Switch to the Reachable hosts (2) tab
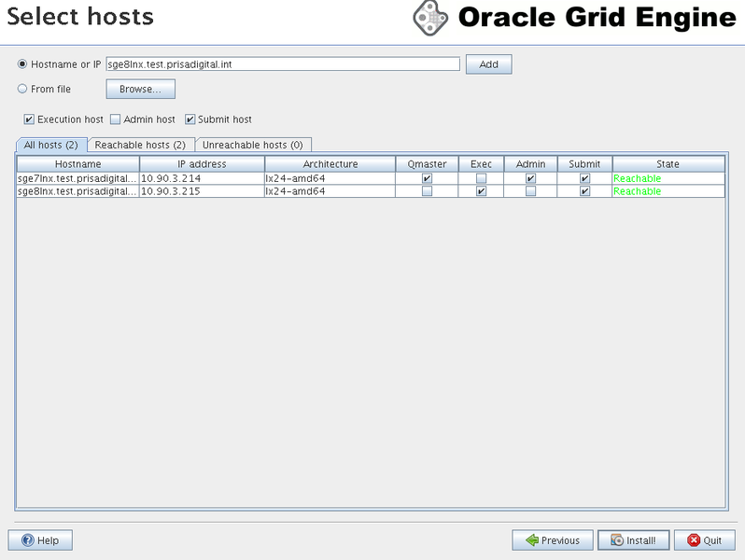The height and width of the screenshot is (560, 745). point(140,145)
